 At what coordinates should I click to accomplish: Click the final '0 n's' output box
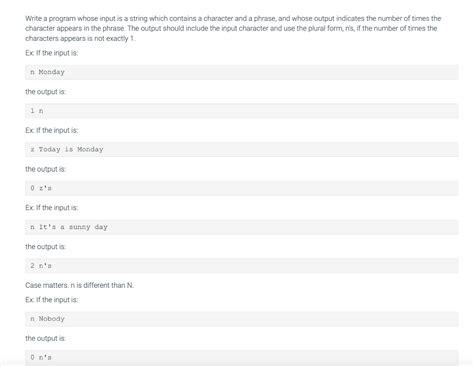(x=242, y=357)
